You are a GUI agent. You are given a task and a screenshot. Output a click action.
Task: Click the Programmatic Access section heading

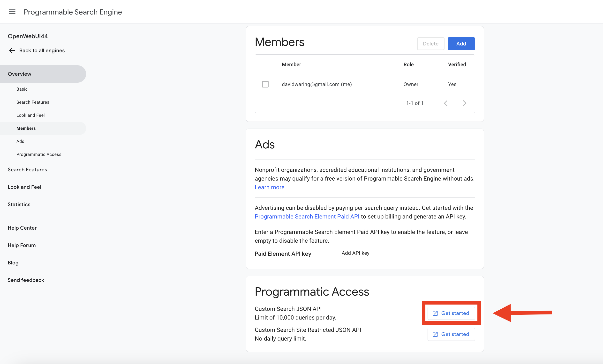pos(312,292)
